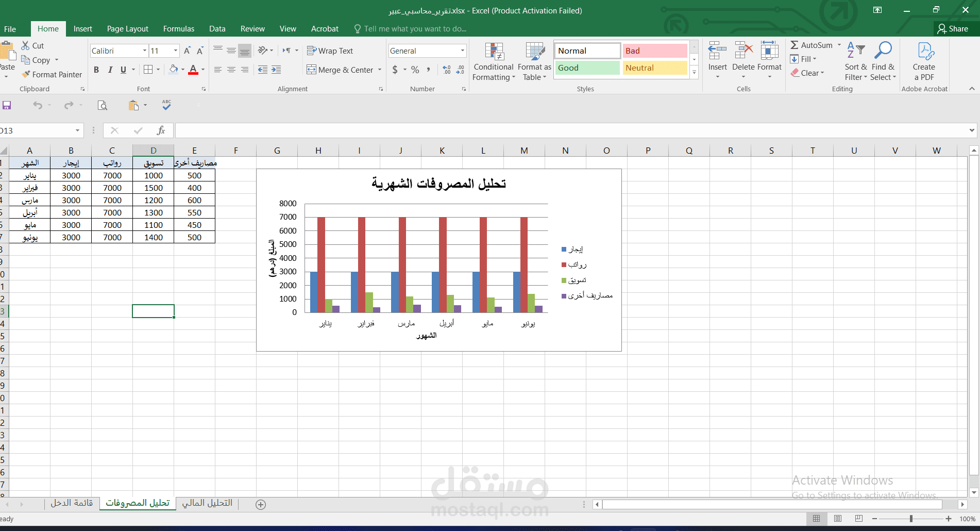Screen dimensions: 980x531
Task: Expand the formula bar chevron
Action: tap(972, 130)
